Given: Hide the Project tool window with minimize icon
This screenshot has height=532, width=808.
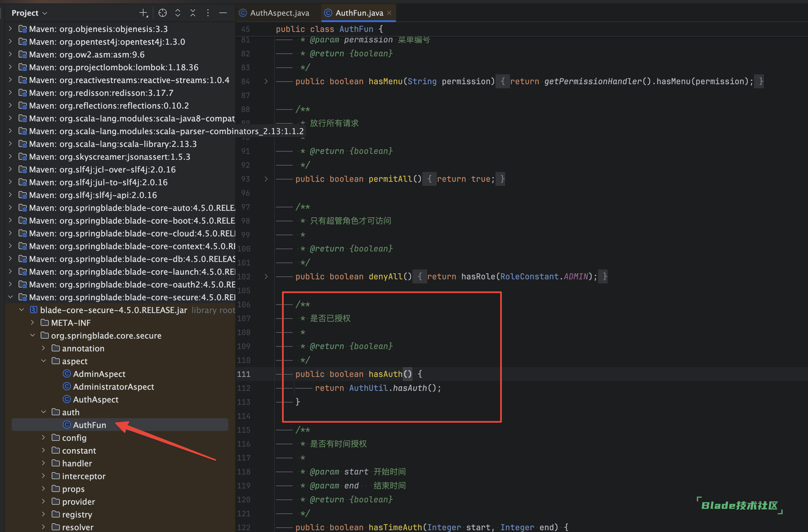Looking at the screenshot, I should tap(223, 13).
